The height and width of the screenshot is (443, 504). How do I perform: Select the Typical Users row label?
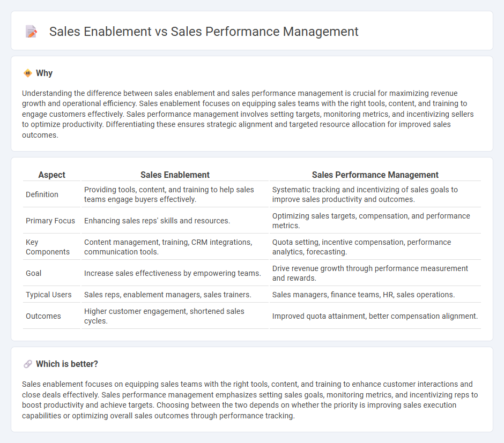(49, 295)
